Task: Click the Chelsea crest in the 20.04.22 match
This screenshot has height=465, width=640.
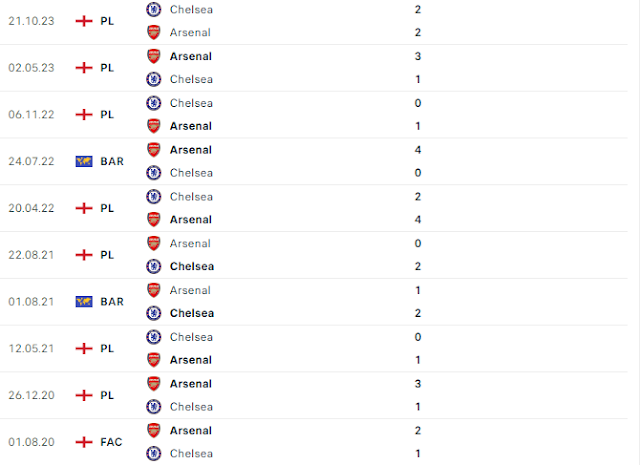Action: (153, 197)
